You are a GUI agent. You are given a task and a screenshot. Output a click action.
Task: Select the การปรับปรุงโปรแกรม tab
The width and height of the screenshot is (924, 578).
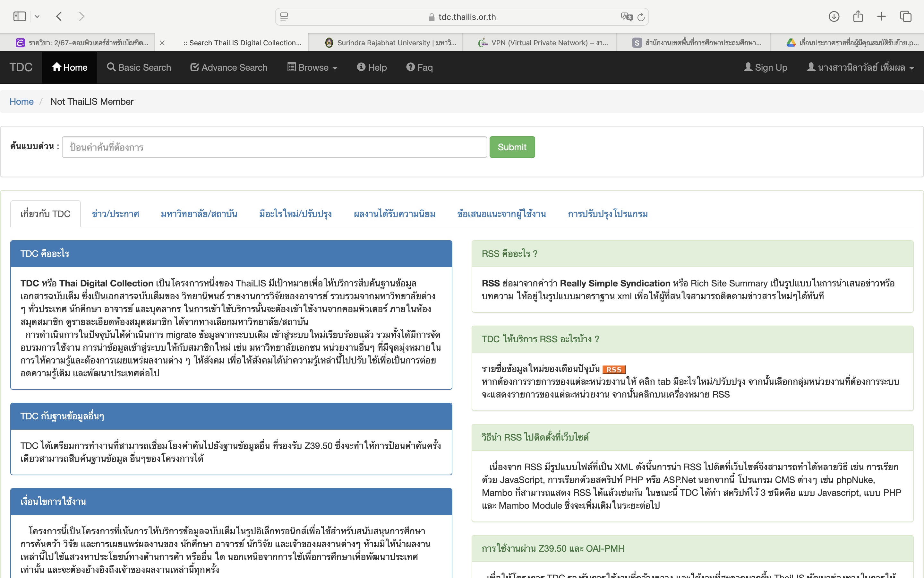[607, 214]
